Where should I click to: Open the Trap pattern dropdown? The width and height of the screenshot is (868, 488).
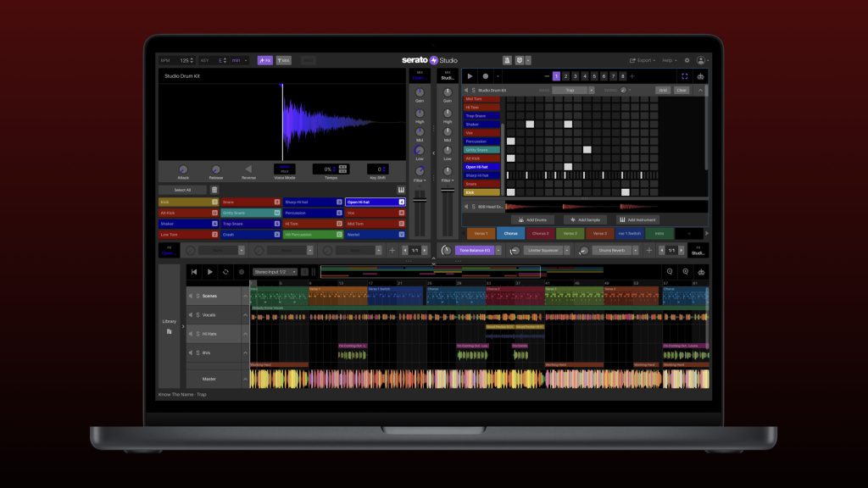point(591,90)
